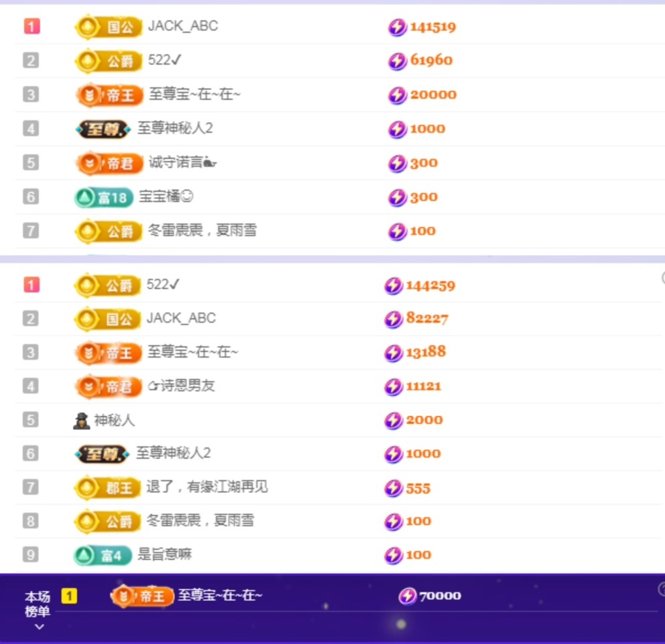Click the score value 141519
Screen dimensions: 665x644
[433, 28]
